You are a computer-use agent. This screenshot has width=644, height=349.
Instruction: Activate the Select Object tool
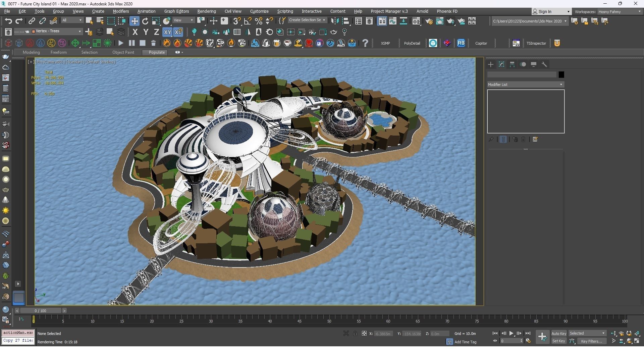[x=89, y=21]
